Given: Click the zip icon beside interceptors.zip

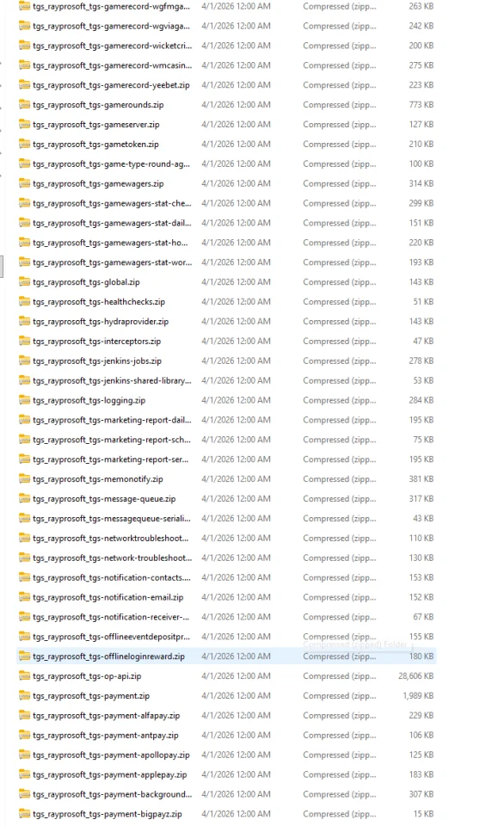Looking at the screenshot, I should 24,341.
